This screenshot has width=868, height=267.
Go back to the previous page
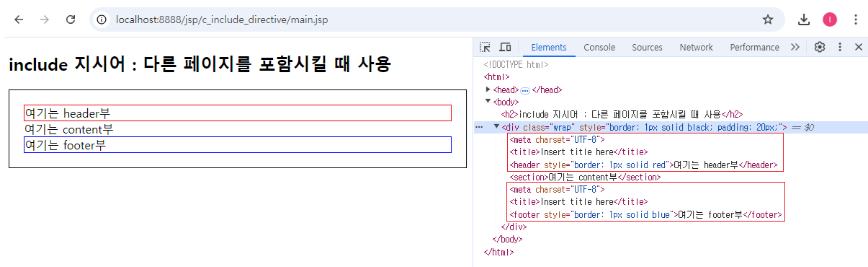click(19, 19)
